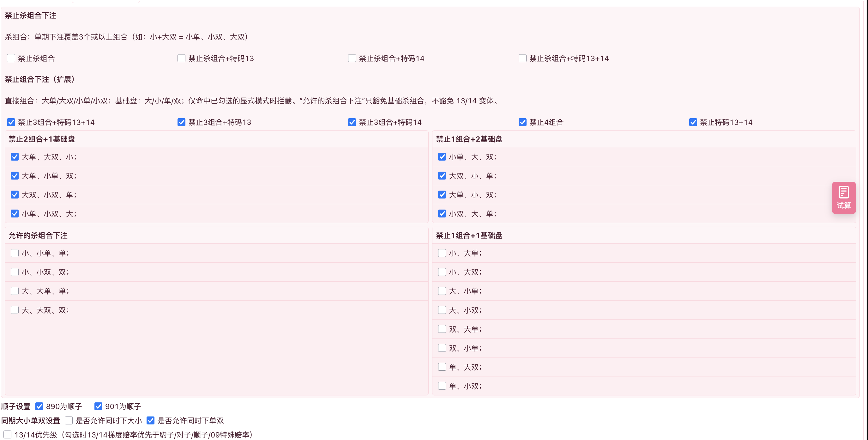Click the 直接组合 explanation paragraph
This screenshot has width=868, height=440.
coord(253,101)
